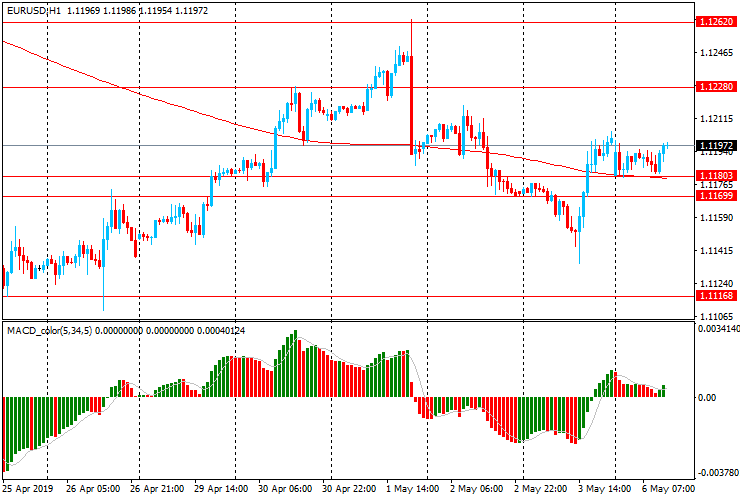
Task: Click the MACD 0.00 scale value
Action: click(x=707, y=398)
